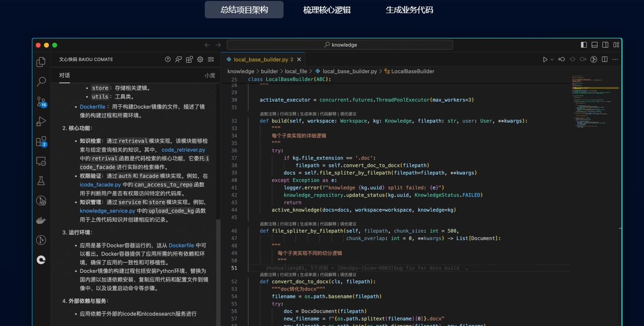Open the Explorer view in activity bar
The height and width of the screenshot is (326, 644).
tap(41, 62)
